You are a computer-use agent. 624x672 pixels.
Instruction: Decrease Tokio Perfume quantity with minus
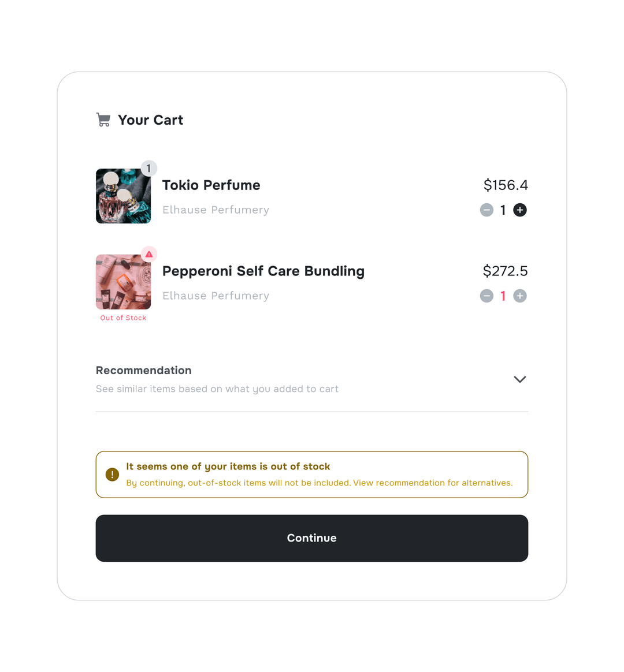pos(486,210)
